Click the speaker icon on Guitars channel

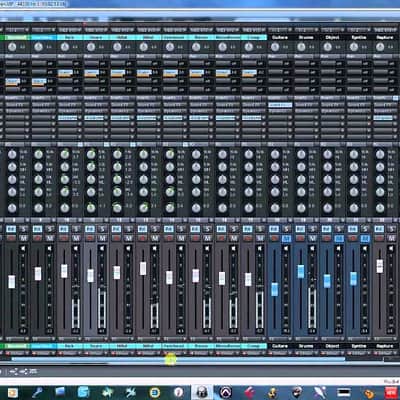[x=286, y=249]
